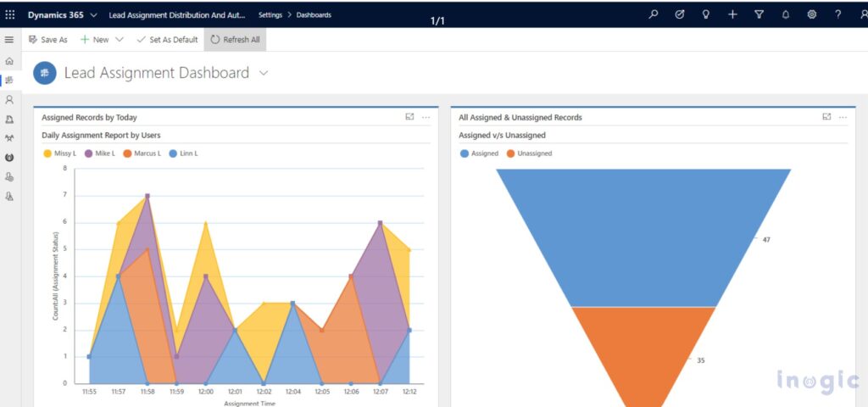Click the Lead Assignment Dashboard title
This screenshot has height=407, width=868.
(157, 73)
